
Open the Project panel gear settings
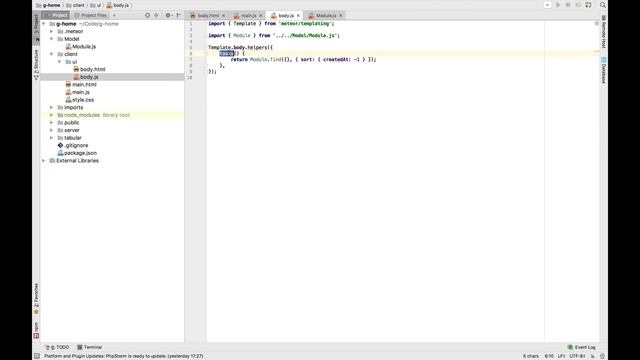click(x=168, y=15)
